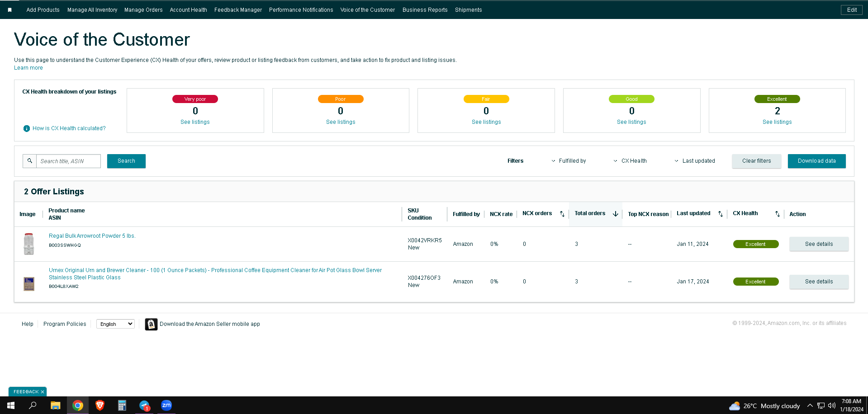See listings under Good

pyautogui.click(x=631, y=122)
